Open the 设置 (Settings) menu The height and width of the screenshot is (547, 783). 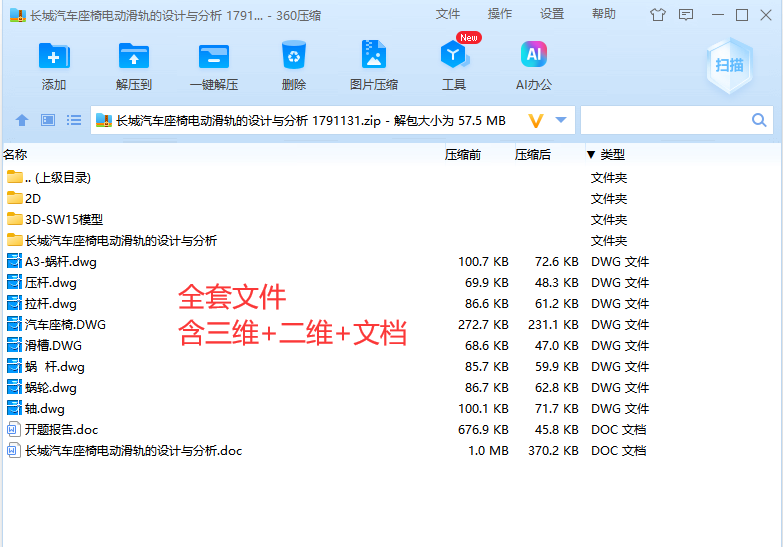tap(552, 14)
